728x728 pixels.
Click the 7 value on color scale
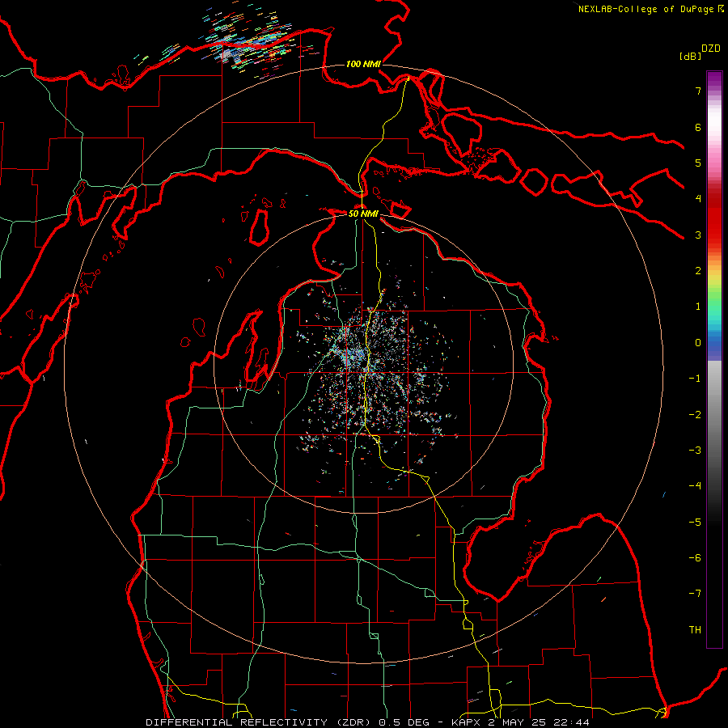click(698, 91)
